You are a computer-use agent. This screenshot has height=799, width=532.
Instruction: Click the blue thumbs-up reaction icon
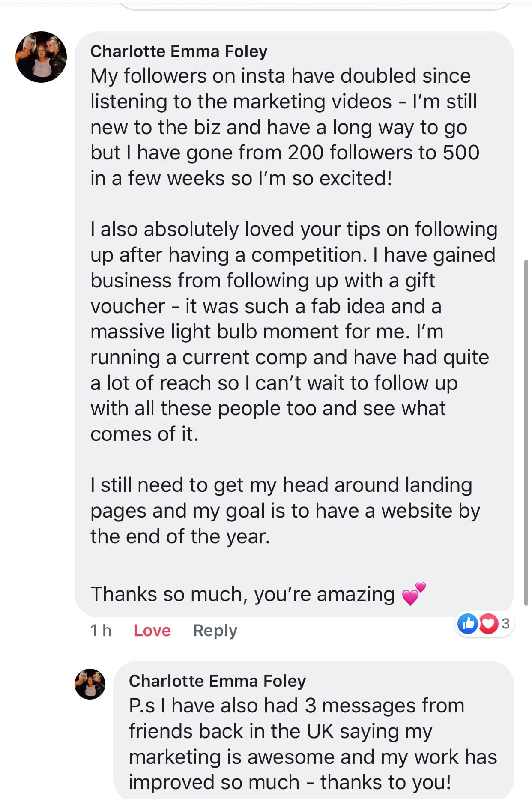tap(468, 624)
